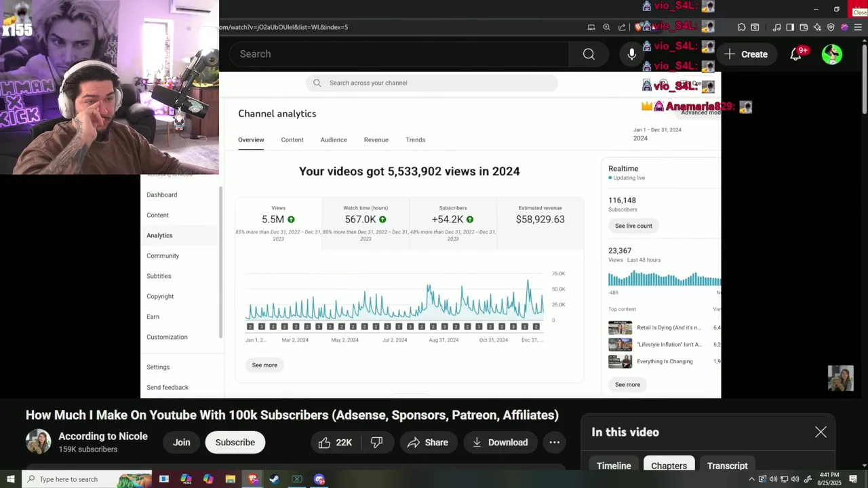Select the Transcript tab in the video panel
868x488 pixels.
click(728, 466)
